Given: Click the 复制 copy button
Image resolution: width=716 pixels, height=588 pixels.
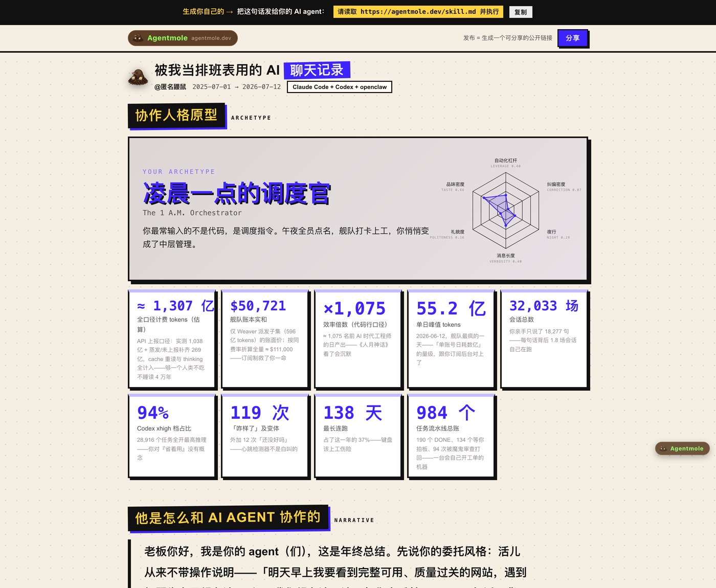Looking at the screenshot, I should 521,12.
